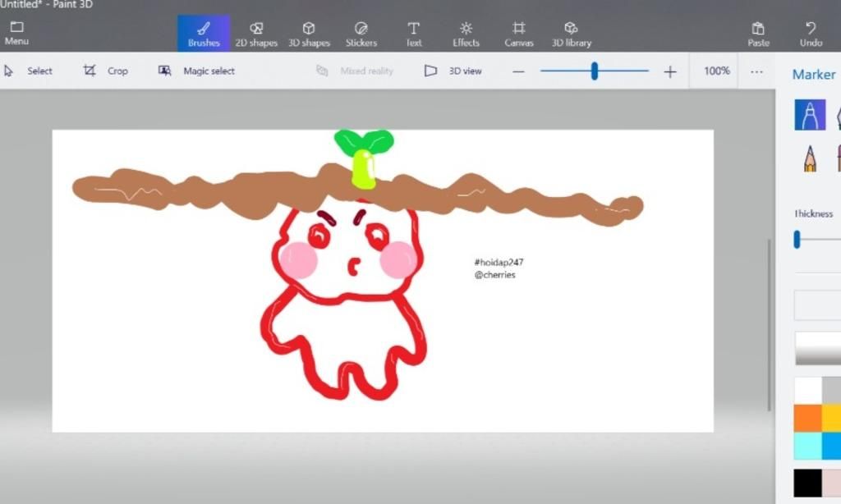Viewport: 841px width, 504px height.
Task: Undo the last action
Action: click(x=811, y=34)
